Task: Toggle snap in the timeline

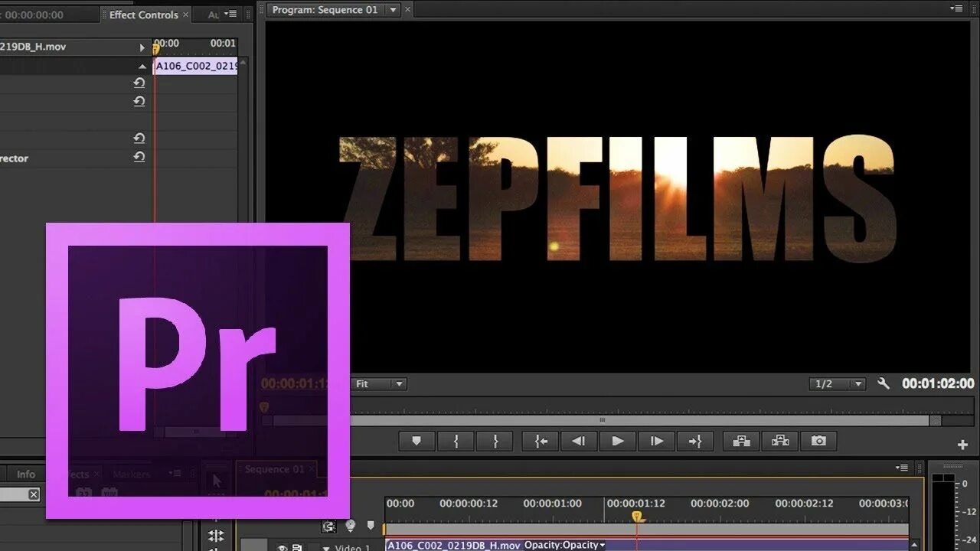Action: (x=328, y=526)
